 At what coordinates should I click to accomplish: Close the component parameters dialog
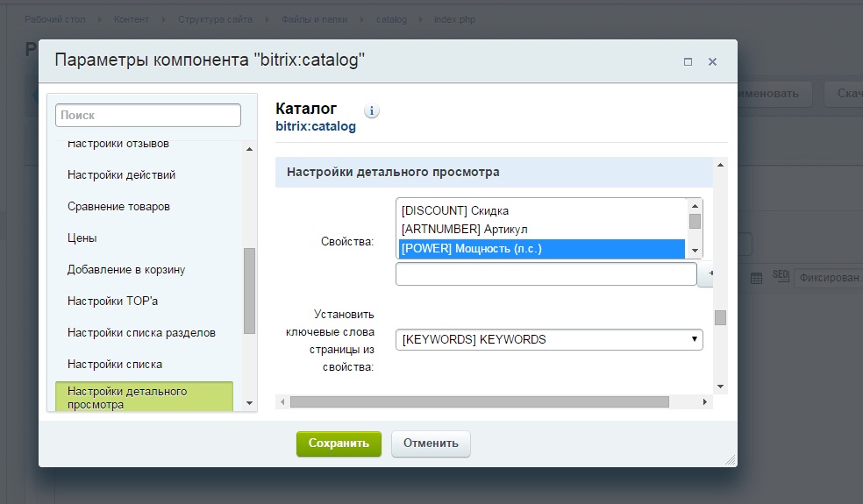click(712, 62)
